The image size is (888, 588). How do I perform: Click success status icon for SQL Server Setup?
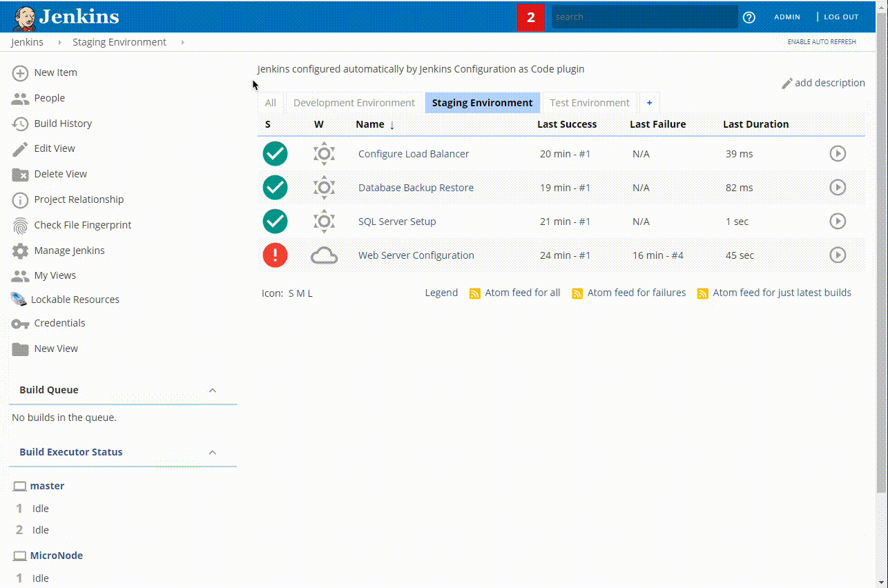pos(275,221)
